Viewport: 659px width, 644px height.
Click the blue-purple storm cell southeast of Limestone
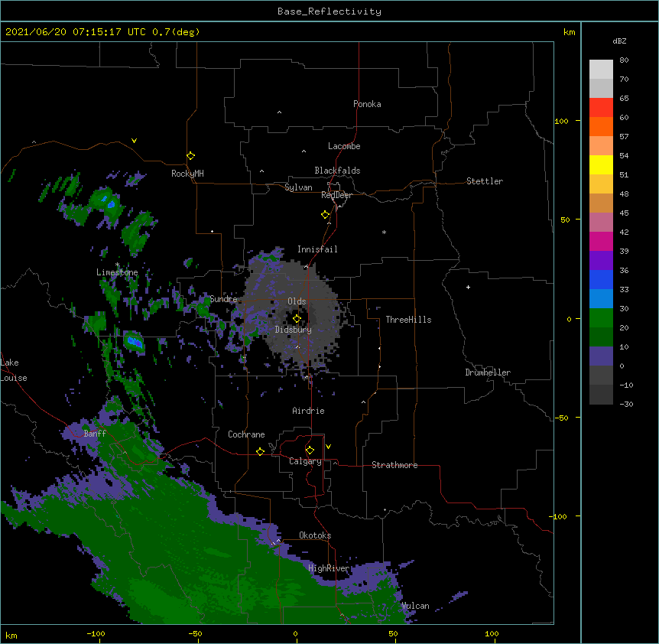[x=135, y=341]
